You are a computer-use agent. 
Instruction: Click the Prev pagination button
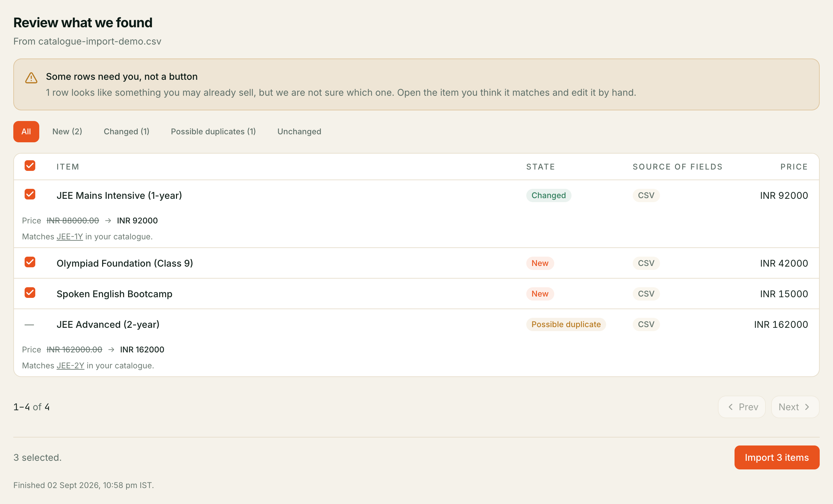coord(742,407)
